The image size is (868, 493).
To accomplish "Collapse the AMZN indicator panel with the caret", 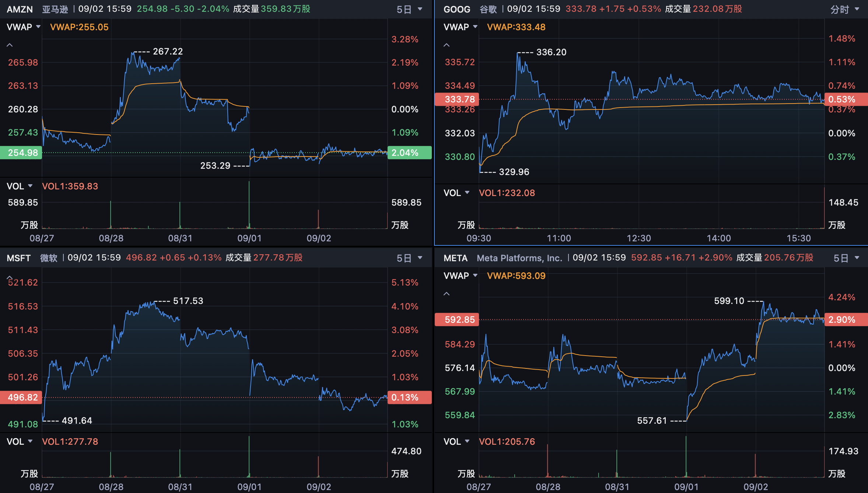I will coord(10,45).
